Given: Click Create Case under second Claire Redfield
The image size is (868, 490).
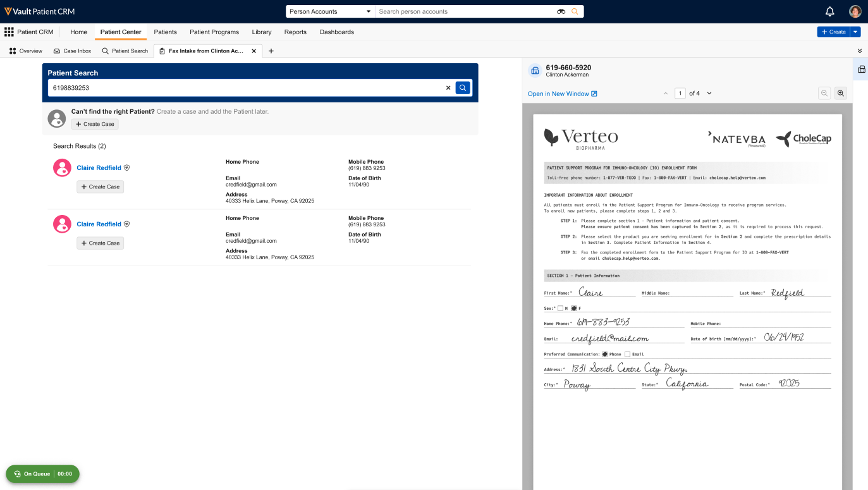Looking at the screenshot, I should point(100,243).
